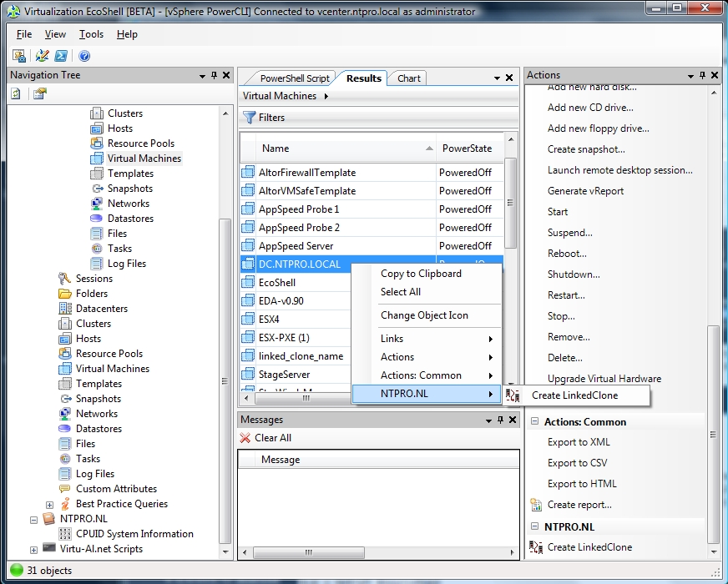The image size is (728, 584).
Task: Click the Create LinkedClone icon in submenu
Action: click(x=513, y=395)
